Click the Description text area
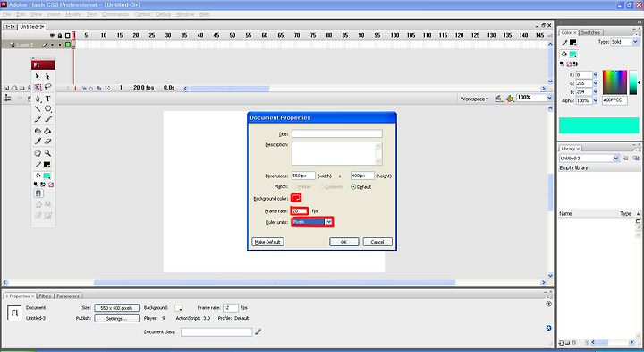This screenshot has height=352, width=644. point(337,153)
